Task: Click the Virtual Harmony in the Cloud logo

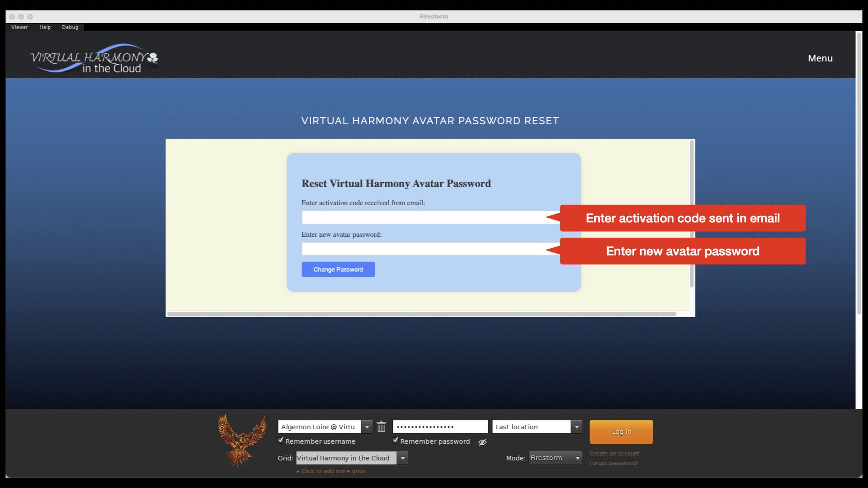Action: coord(94,59)
